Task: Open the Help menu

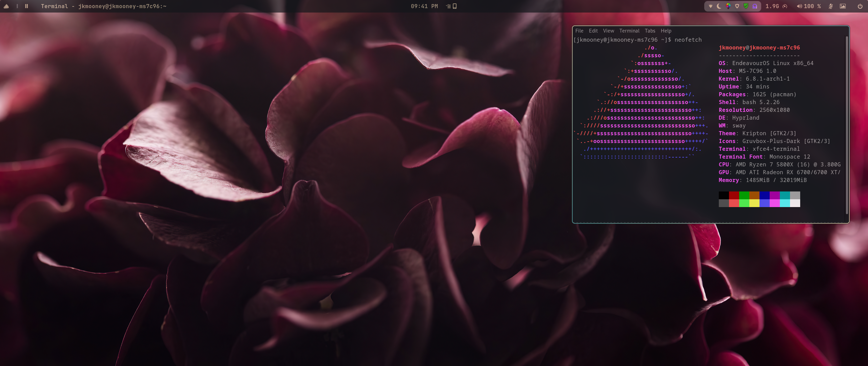Action: (x=666, y=31)
